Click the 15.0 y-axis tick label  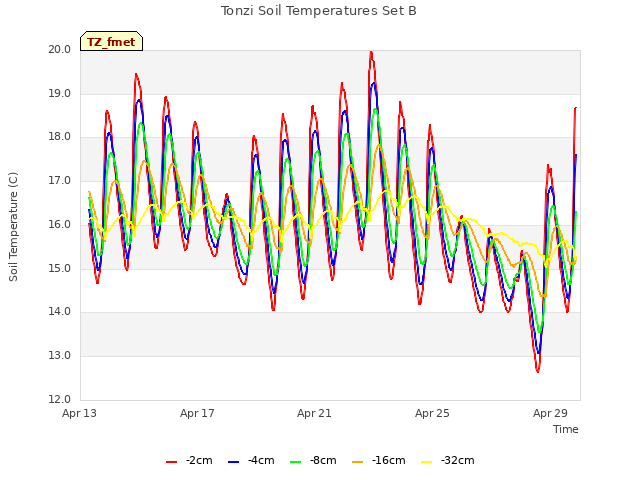coord(60,269)
